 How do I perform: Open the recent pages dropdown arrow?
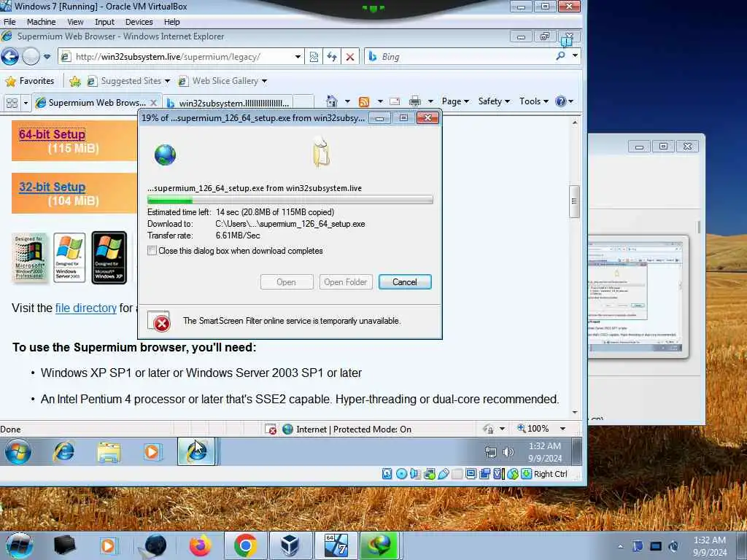pyautogui.click(x=47, y=57)
